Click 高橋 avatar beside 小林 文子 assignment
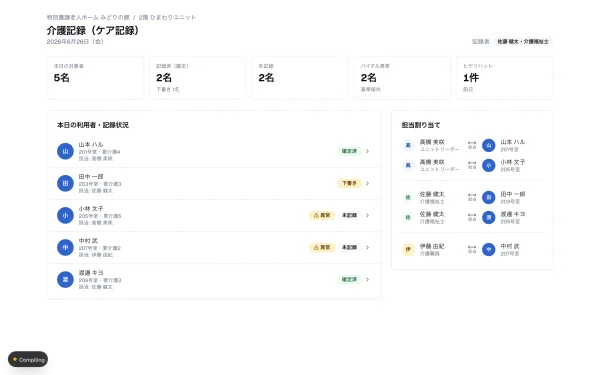The height and width of the screenshot is (375, 600). pyautogui.click(x=408, y=165)
